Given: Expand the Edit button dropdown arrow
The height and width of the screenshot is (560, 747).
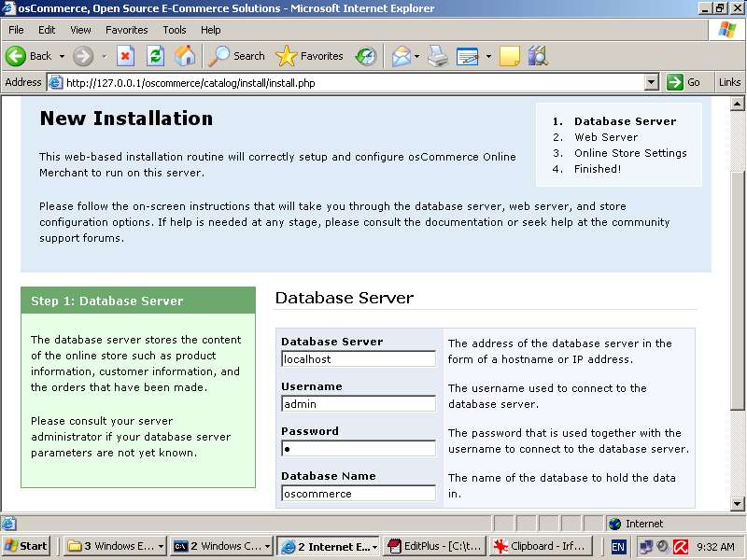Looking at the screenshot, I should (x=488, y=56).
